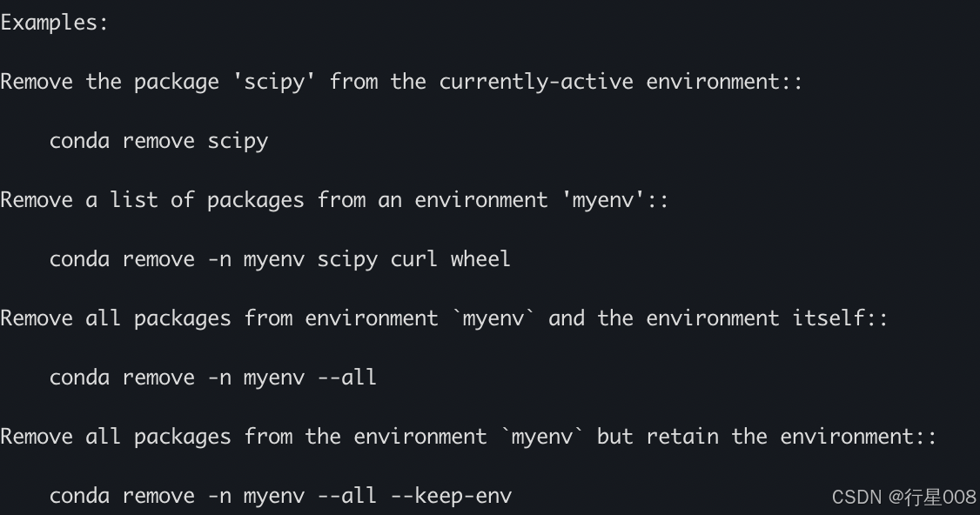
Task: Click 'Remove the package' sentence start
Action: (x=110, y=83)
